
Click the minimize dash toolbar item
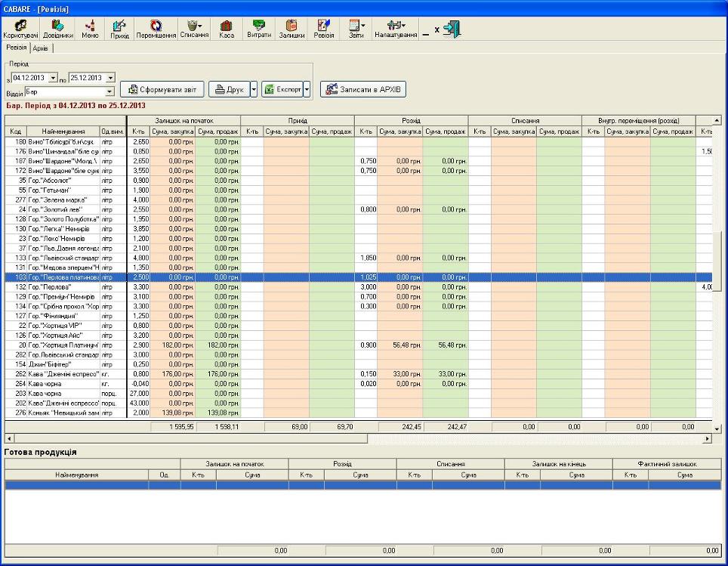tap(426, 35)
